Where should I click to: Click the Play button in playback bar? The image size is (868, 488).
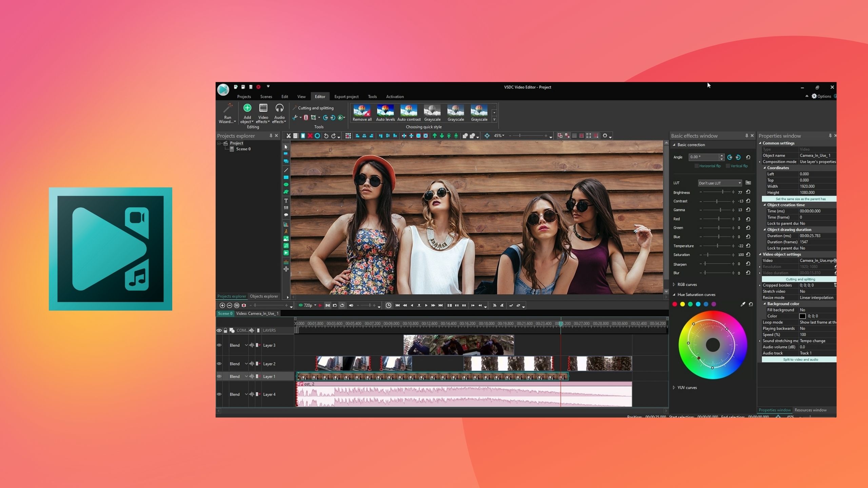coord(426,305)
